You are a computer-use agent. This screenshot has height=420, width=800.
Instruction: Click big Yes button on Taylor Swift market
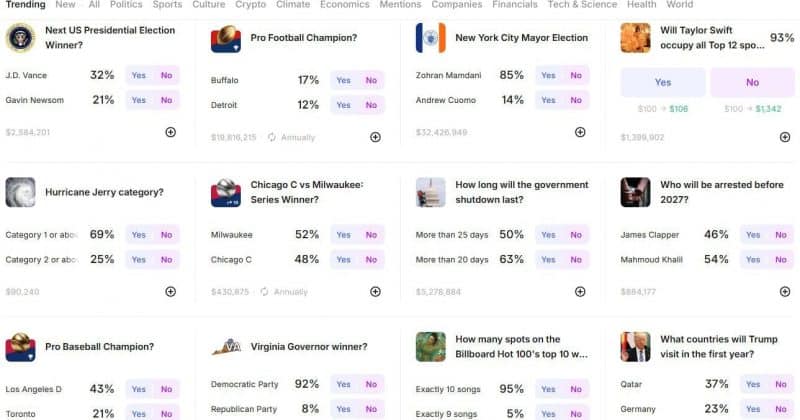[663, 82]
